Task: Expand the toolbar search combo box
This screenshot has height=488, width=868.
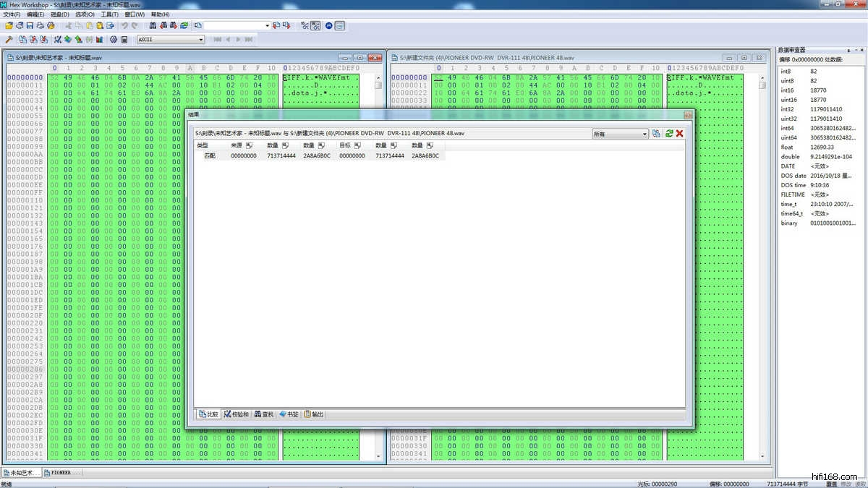Action: click(267, 25)
